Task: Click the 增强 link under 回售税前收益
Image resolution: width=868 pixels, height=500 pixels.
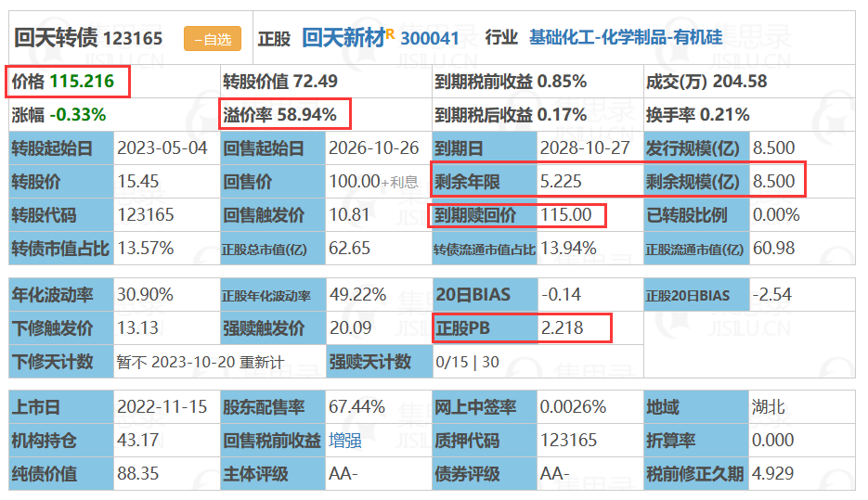Action: pos(344,441)
